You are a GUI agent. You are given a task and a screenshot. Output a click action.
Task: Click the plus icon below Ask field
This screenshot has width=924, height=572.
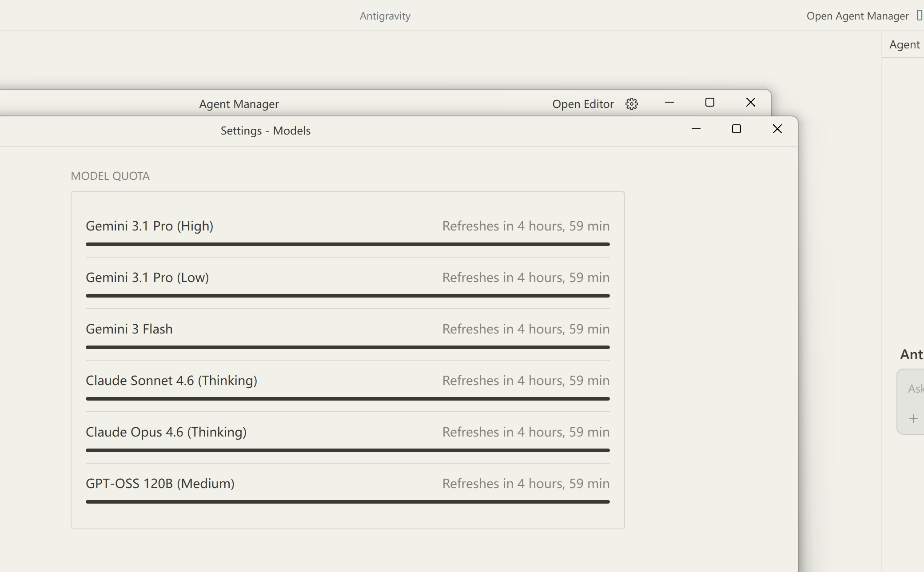tap(913, 419)
